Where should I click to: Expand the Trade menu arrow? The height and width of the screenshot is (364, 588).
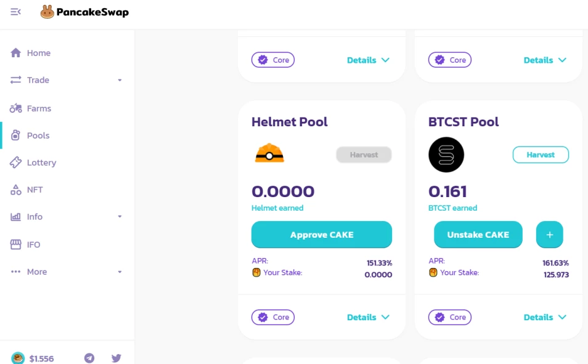point(120,80)
